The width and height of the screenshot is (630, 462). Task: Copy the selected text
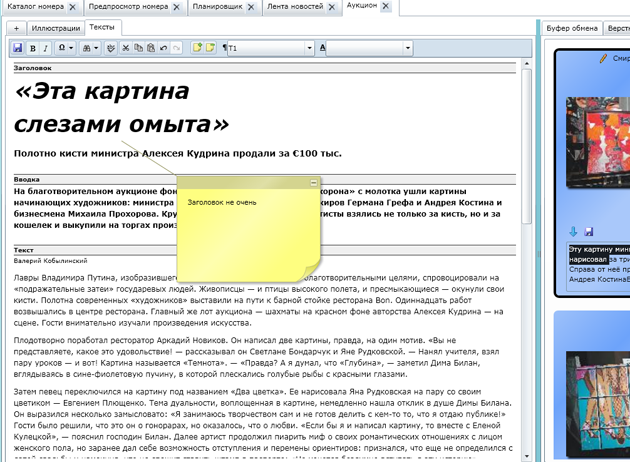click(x=138, y=48)
